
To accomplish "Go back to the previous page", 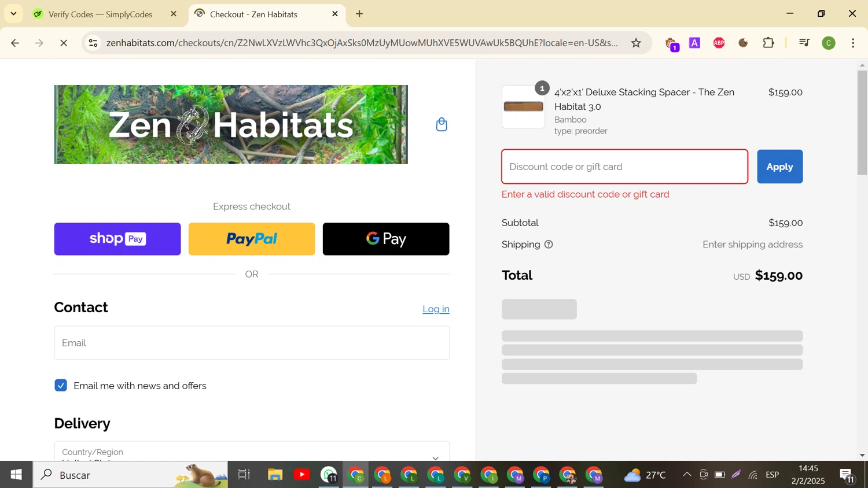I will click(16, 43).
